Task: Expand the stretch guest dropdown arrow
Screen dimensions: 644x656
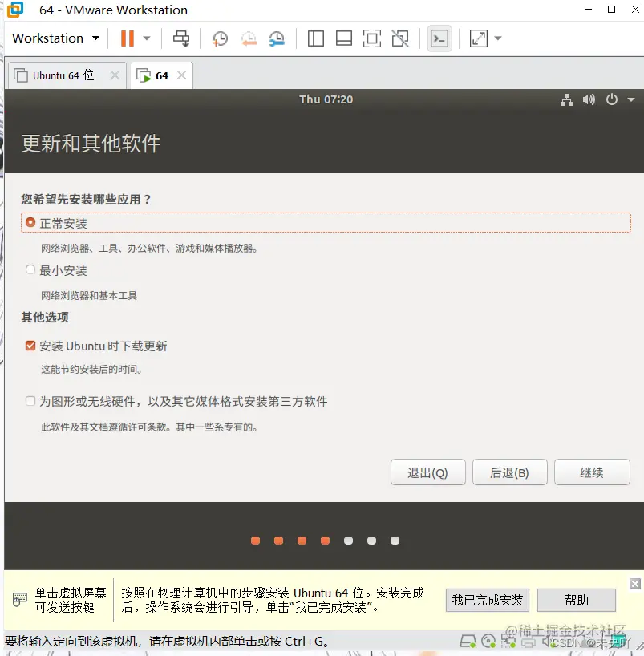Action: click(x=498, y=38)
